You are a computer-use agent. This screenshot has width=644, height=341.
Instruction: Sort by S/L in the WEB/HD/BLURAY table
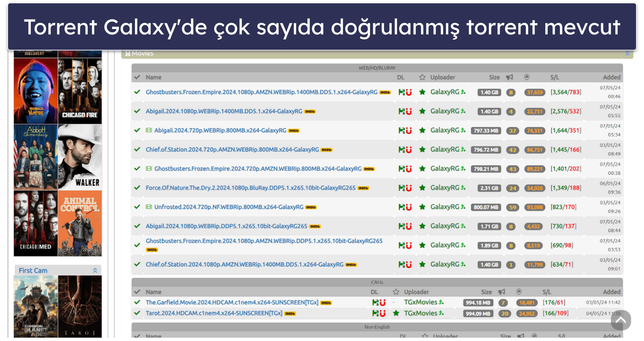click(555, 77)
